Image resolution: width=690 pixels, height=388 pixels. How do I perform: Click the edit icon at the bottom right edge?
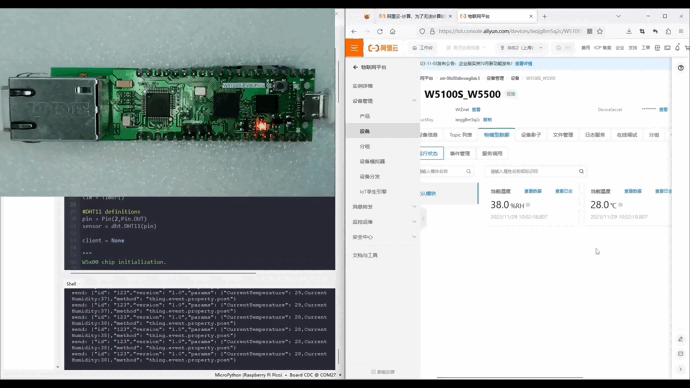[681, 339]
